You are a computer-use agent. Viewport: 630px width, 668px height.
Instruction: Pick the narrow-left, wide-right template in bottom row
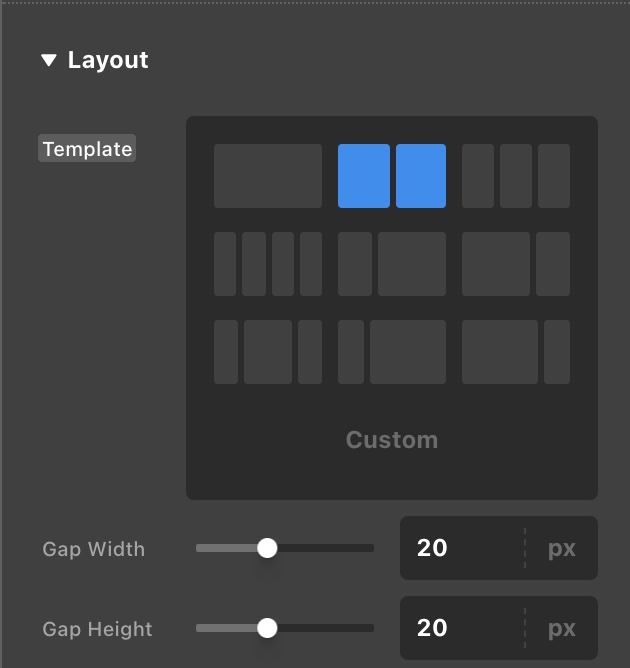click(x=392, y=352)
